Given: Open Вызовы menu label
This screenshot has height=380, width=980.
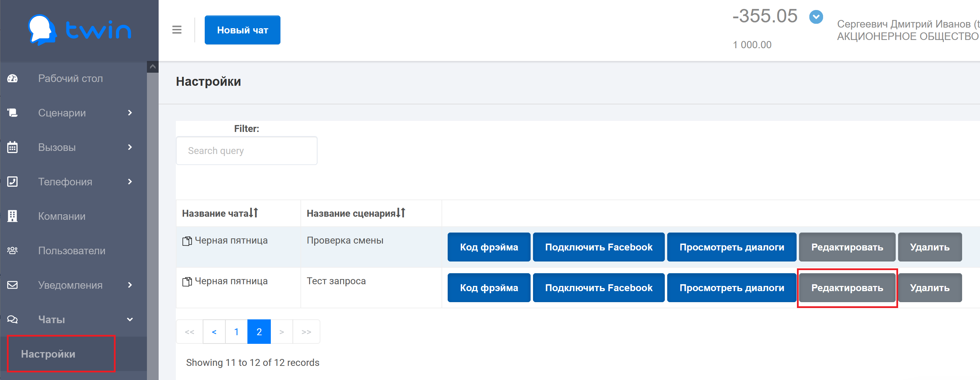Looking at the screenshot, I should 57,147.
